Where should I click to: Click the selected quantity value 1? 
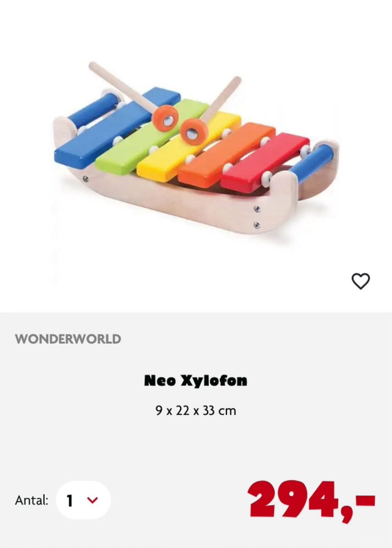click(x=70, y=500)
